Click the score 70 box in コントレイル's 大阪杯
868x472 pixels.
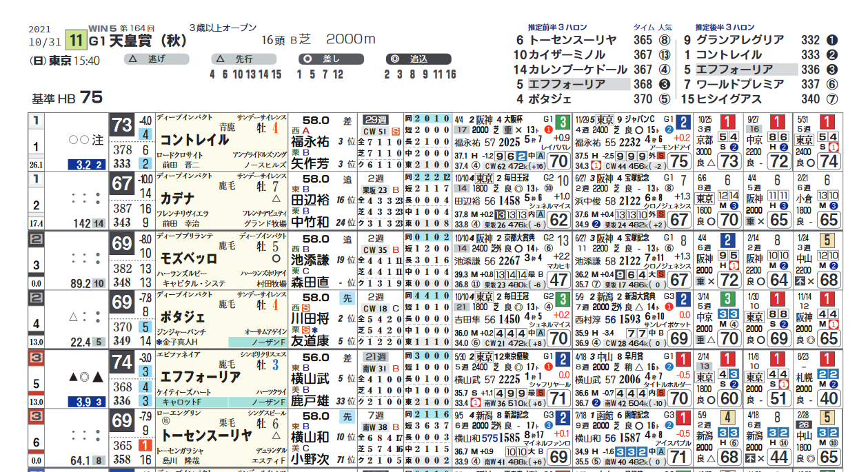(558, 161)
